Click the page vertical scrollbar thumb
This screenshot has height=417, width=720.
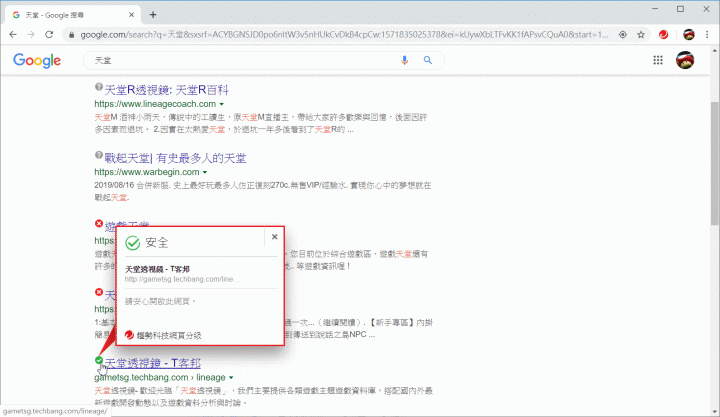[x=715, y=163]
